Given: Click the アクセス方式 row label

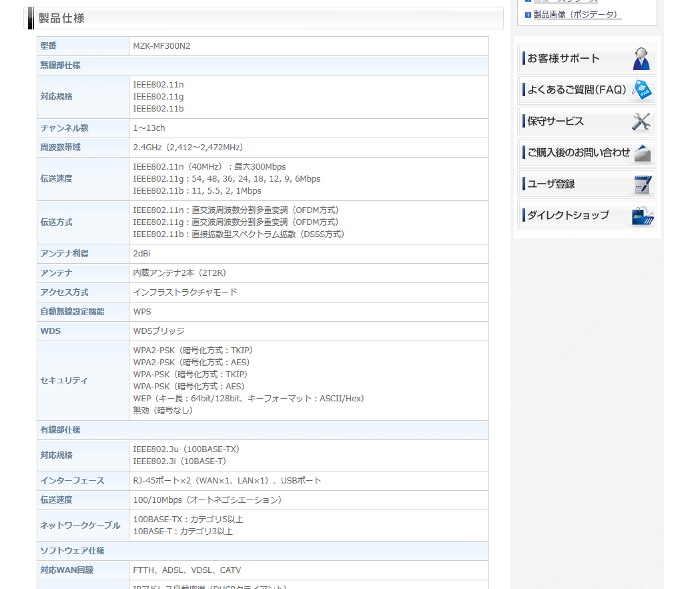Looking at the screenshot, I should [x=65, y=292].
